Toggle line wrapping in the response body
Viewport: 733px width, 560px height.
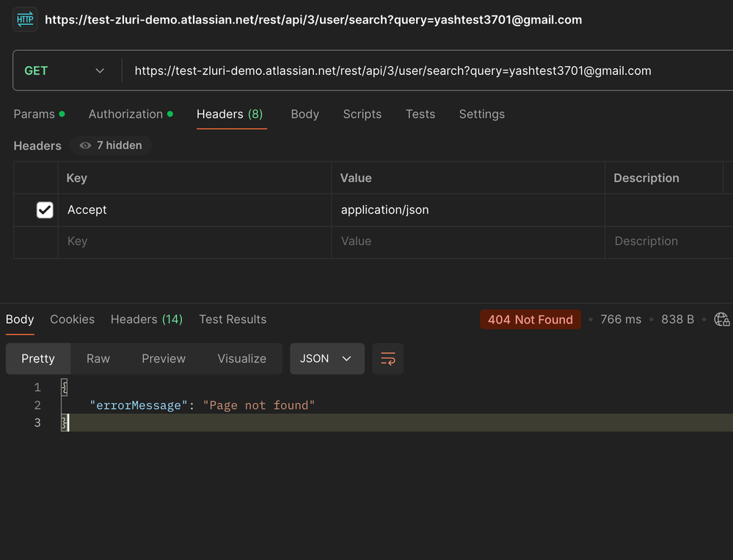[387, 358]
